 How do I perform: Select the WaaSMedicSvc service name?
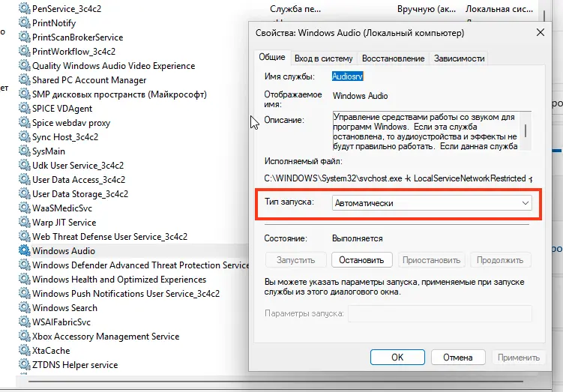point(62,208)
